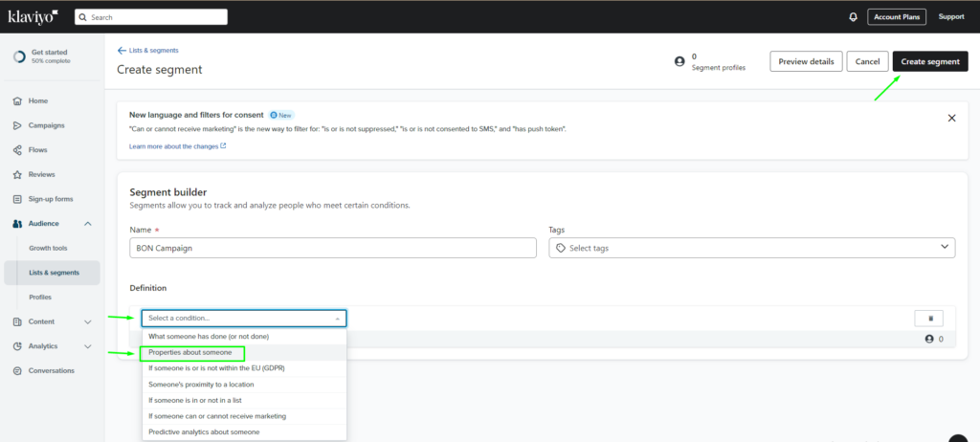Expand the Analytics sidebar section
This screenshot has height=442, width=980.
click(88, 346)
